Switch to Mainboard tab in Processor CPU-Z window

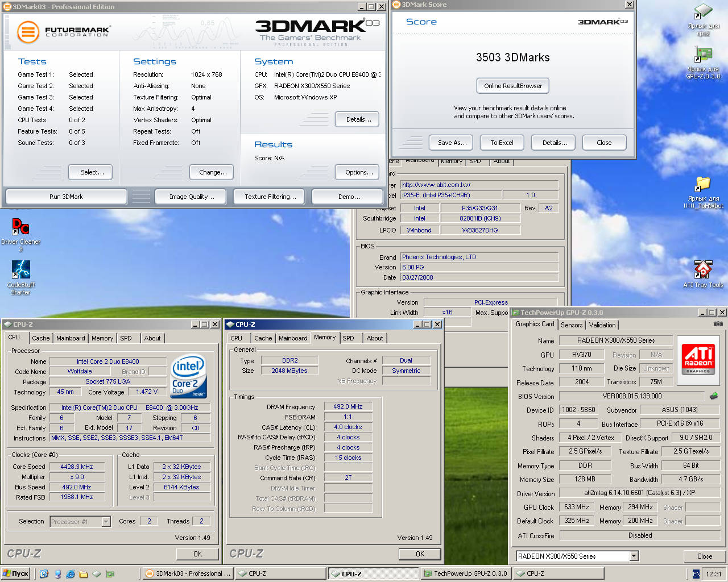pos(71,338)
